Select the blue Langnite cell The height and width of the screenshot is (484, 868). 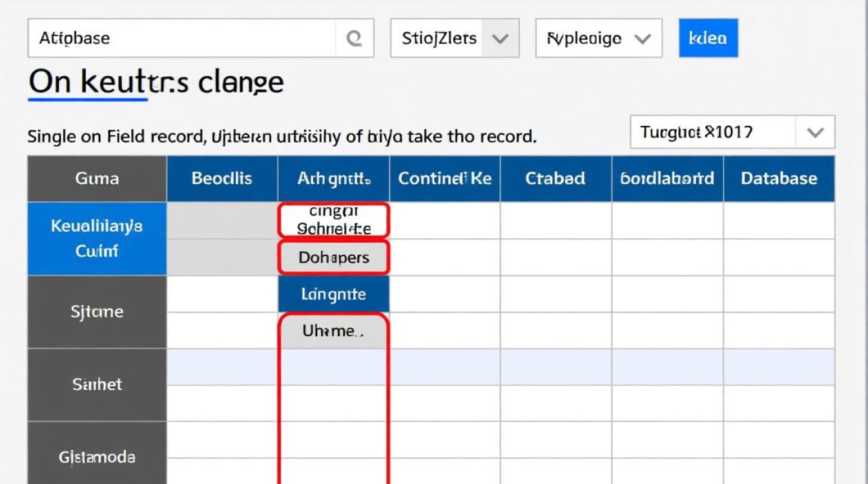(333, 294)
